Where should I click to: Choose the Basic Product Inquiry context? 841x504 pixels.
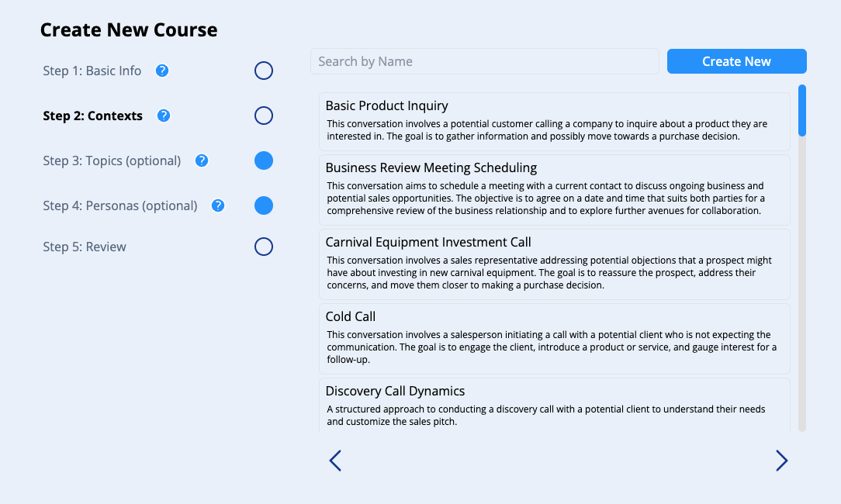[x=554, y=122]
